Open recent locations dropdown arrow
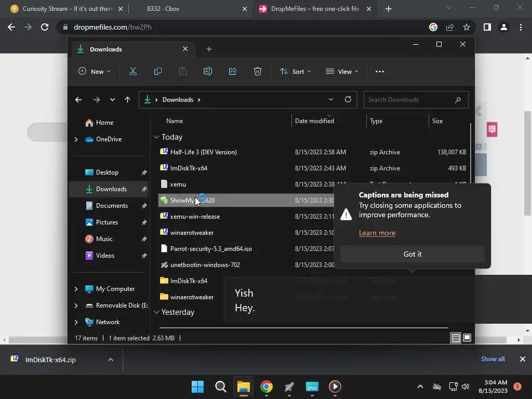The height and width of the screenshot is (399, 532). (112, 100)
